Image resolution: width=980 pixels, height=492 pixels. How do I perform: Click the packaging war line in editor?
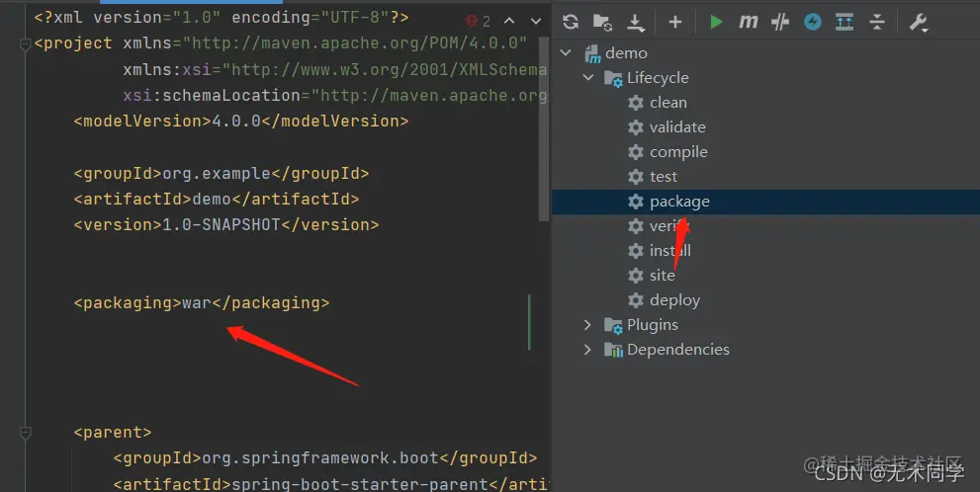202,303
